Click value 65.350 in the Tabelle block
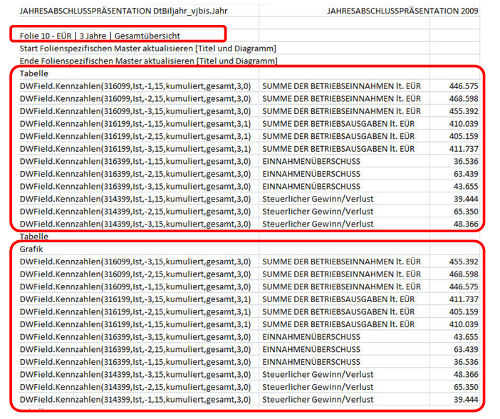The image size is (500, 419). [466, 211]
